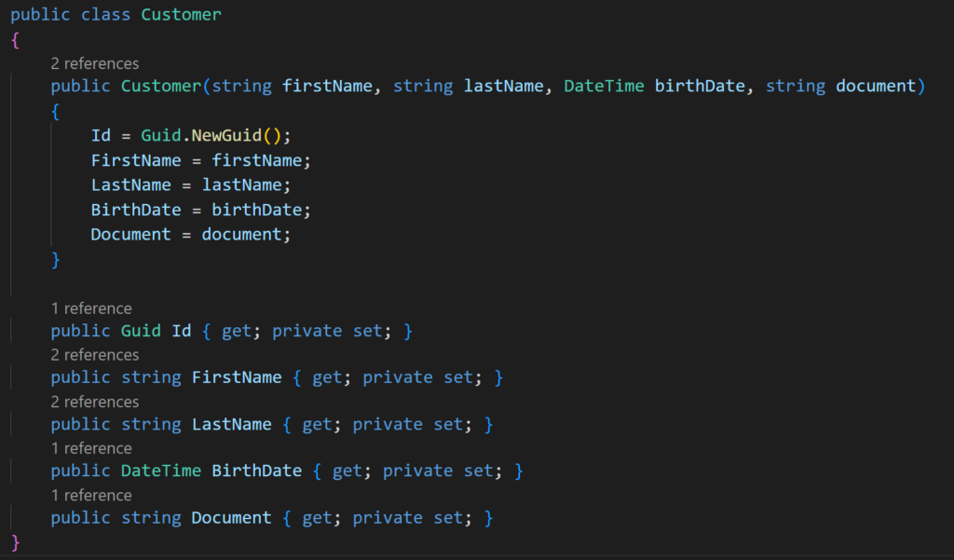Click the Customer class name in the declaration
Image resolution: width=954 pixels, height=560 pixels.
[x=182, y=15]
